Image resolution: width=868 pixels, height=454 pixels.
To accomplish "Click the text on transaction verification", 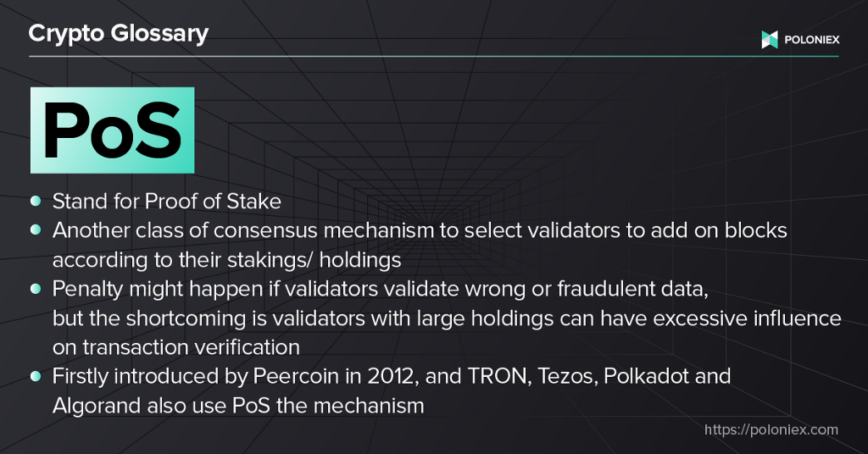I will coord(176,347).
